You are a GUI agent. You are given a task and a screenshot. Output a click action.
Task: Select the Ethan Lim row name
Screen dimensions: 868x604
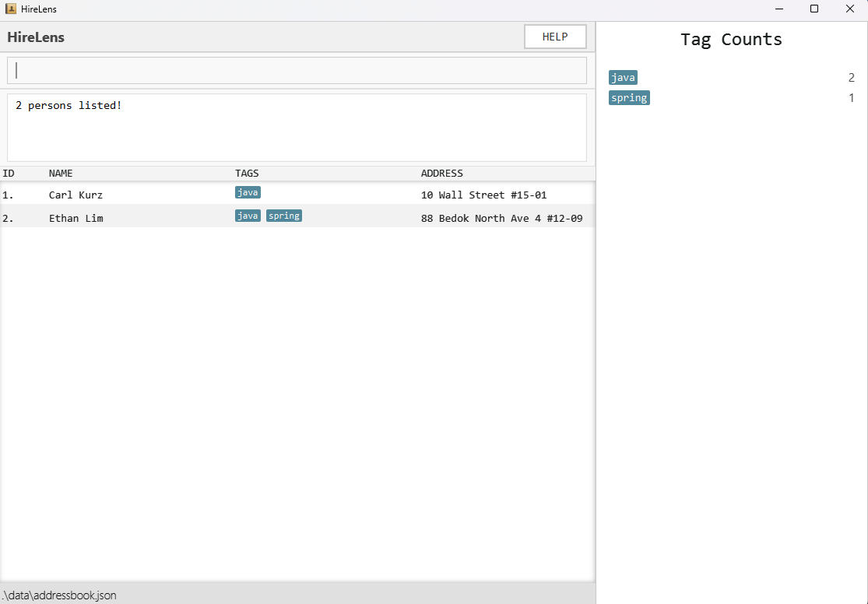(76, 218)
